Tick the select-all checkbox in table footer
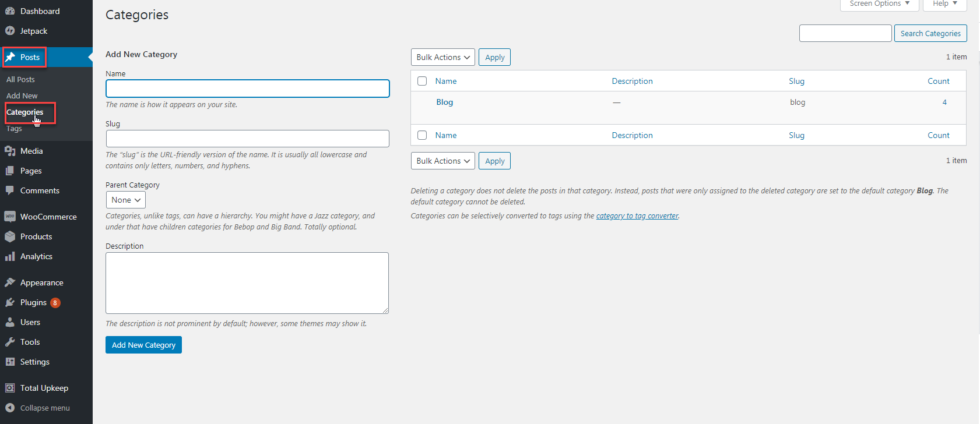The width and height of the screenshot is (980, 424). [x=422, y=135]
